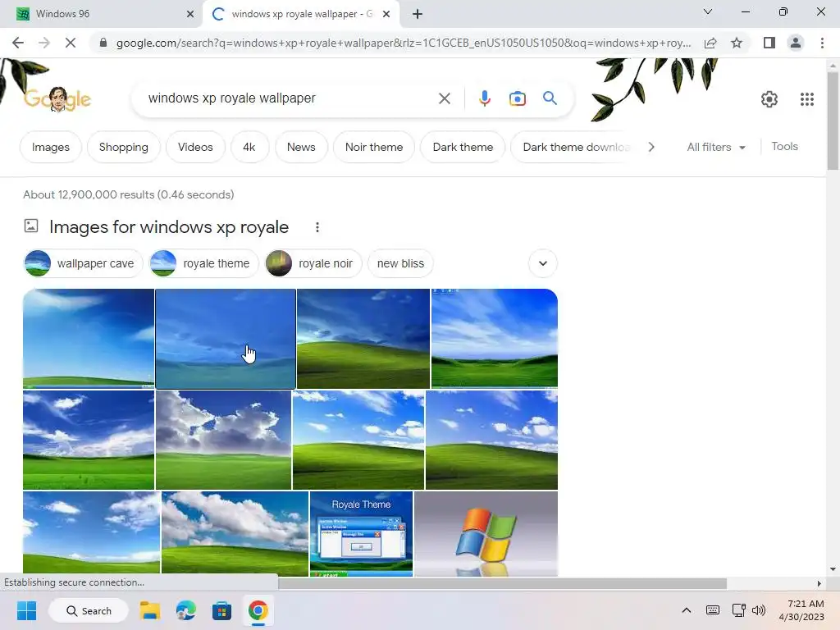Start voice search with the microphone
The width and height of the screenshot is (840, 630).
tap(484, 98)
